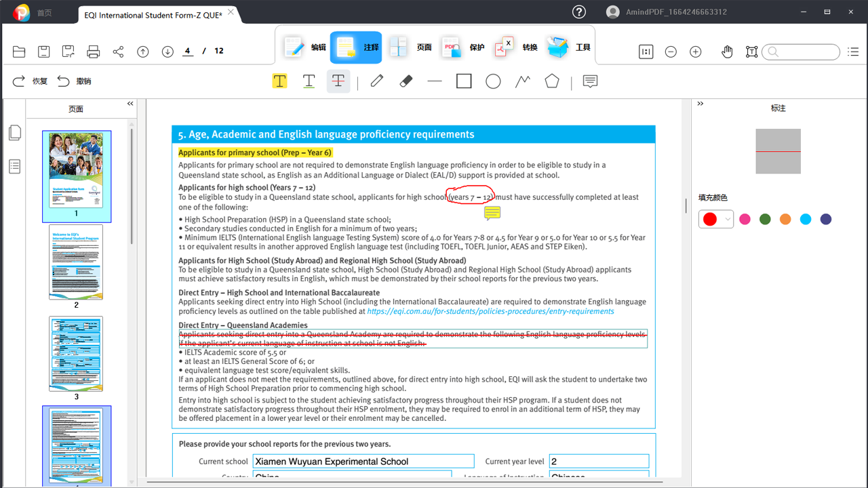Open the fill color dropdown

728,219
